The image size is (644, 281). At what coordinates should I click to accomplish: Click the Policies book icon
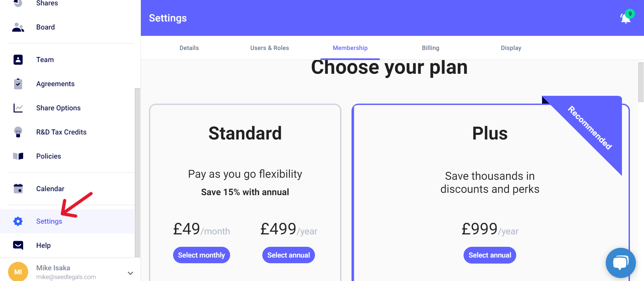pos(18,156)
